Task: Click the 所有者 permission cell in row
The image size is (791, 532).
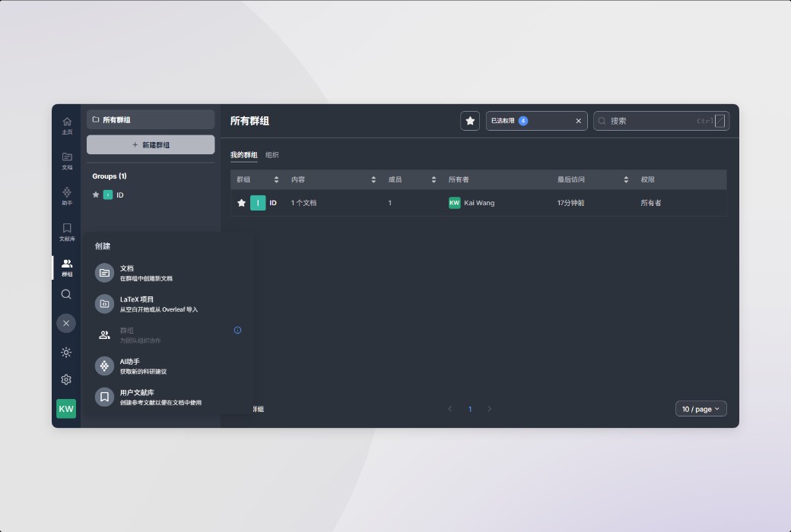Action: [651, 203]
